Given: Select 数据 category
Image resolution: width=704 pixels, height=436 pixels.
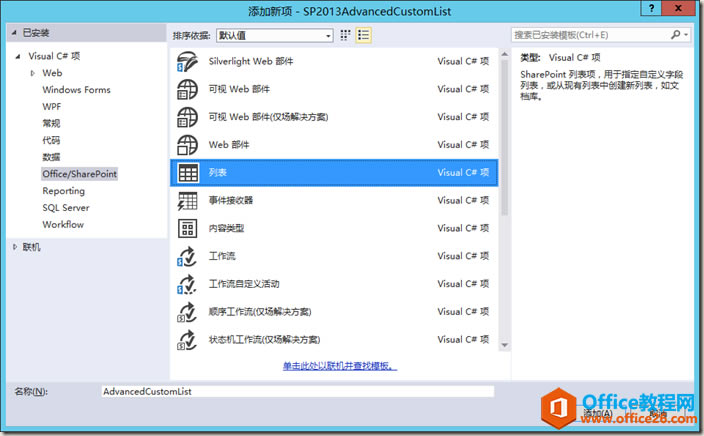Looking at the screenshot, I should pyautogui.click(x=51, y=157).
